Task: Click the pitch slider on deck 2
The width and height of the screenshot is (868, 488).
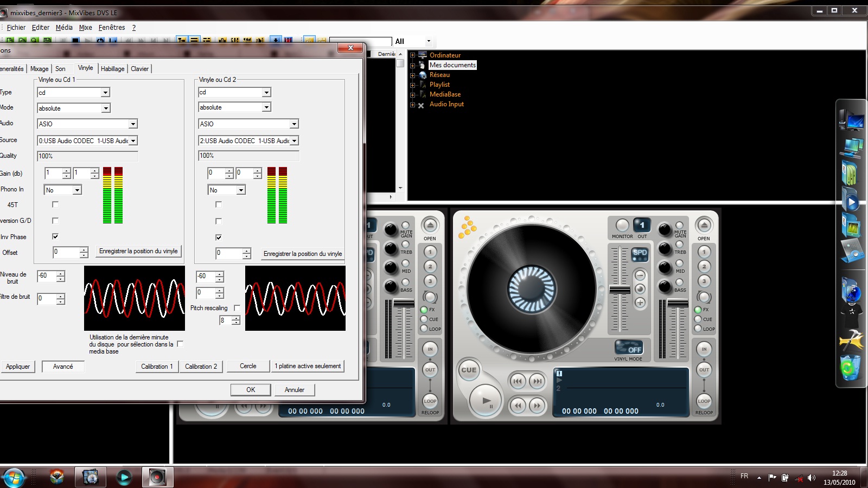Action: (620, 290)
